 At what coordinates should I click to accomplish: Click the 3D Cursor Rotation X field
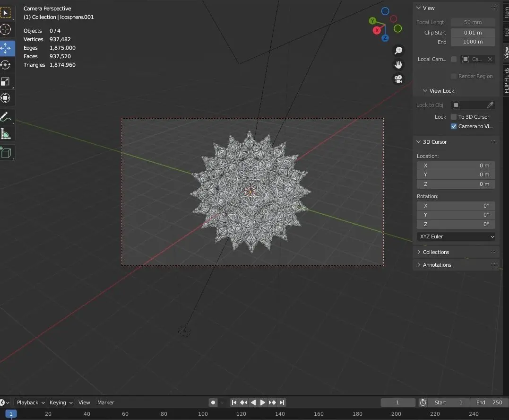(x=456, y=206)
